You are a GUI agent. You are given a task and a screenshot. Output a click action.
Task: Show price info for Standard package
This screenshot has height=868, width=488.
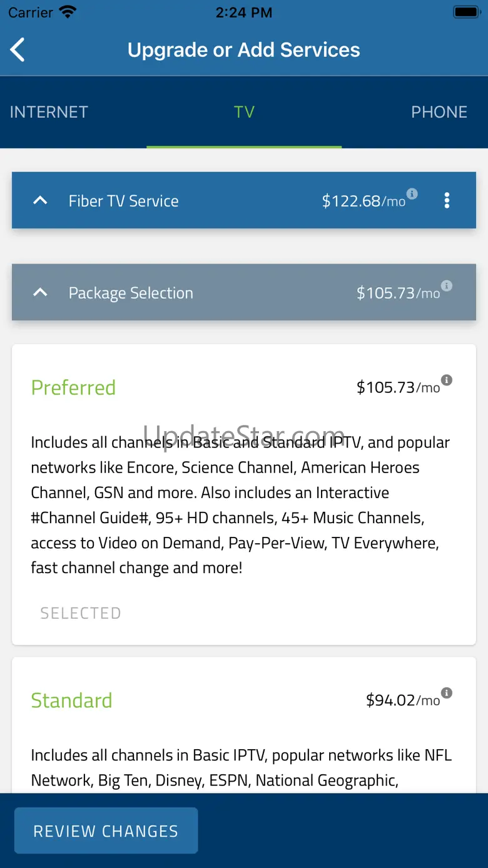447,693
